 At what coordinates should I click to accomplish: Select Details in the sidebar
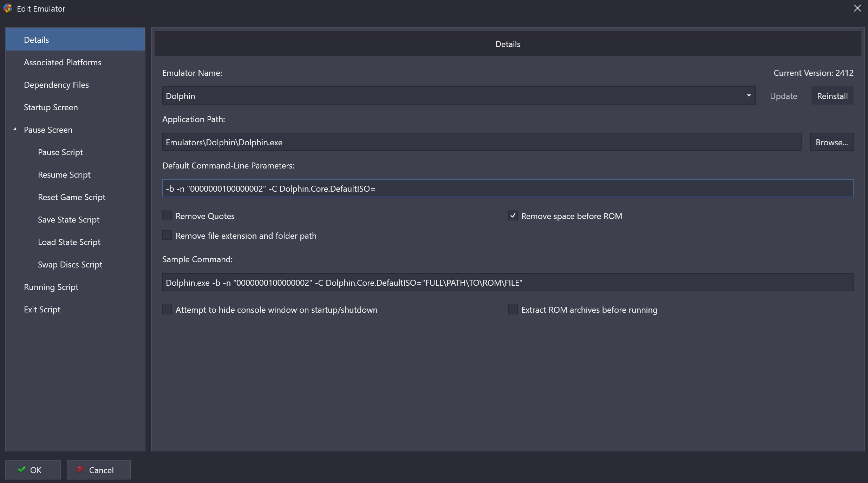coord(75,40)
